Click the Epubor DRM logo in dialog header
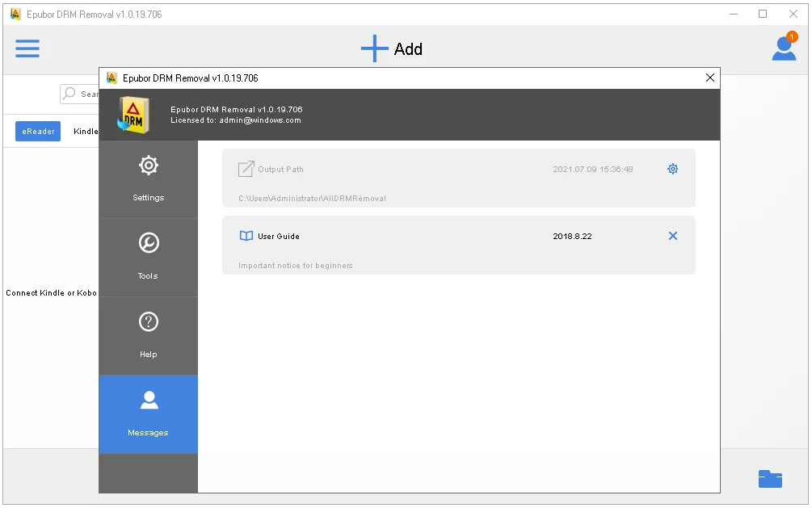 point(133,115)
